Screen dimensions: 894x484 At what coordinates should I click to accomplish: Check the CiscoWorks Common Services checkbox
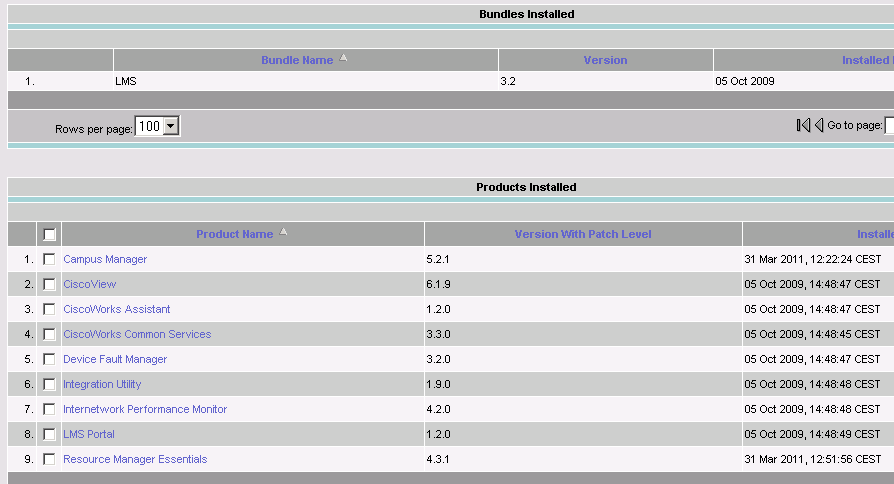click(50, 335)
